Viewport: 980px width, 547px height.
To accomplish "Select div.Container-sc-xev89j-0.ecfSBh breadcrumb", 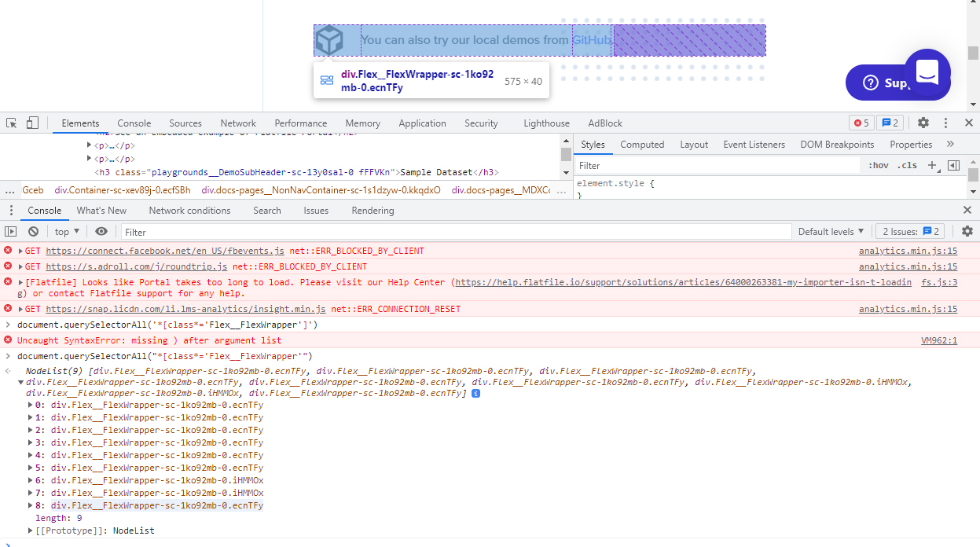I will click(x=123, y=190).
